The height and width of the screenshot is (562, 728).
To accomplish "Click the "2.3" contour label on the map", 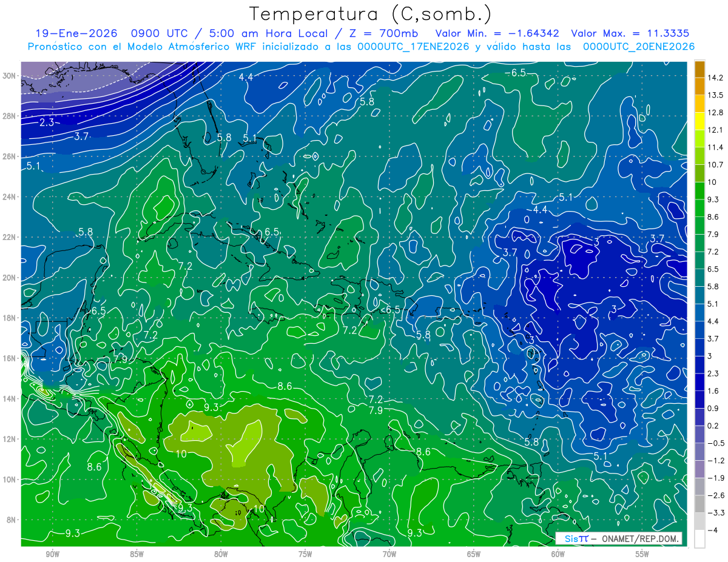I will tap(47, 122).
